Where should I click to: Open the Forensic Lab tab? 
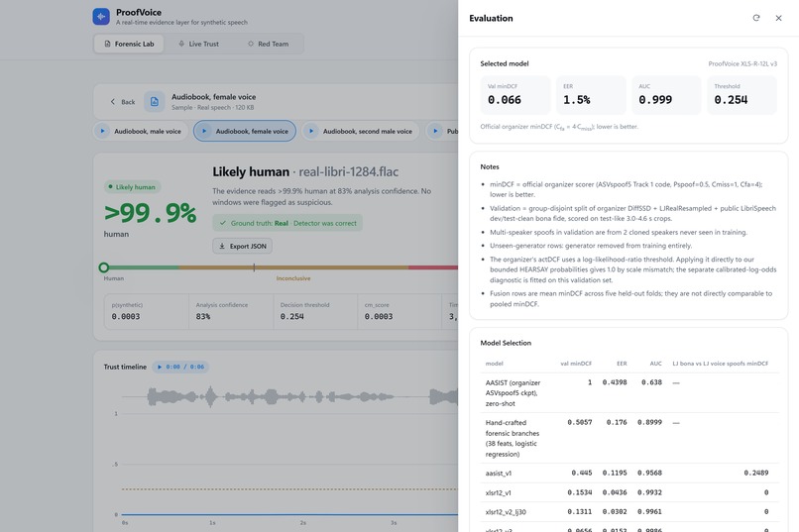(129, 44)
